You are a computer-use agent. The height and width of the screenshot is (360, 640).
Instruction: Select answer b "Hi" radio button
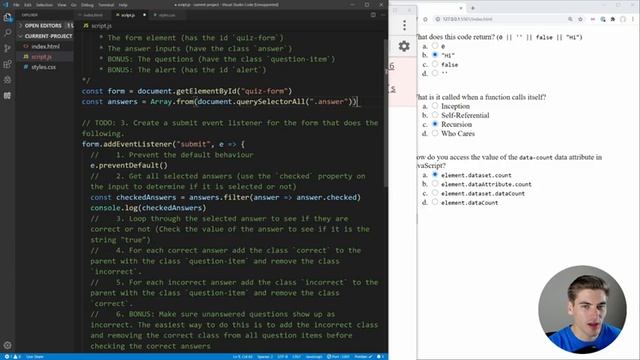(x=435, y=55)
